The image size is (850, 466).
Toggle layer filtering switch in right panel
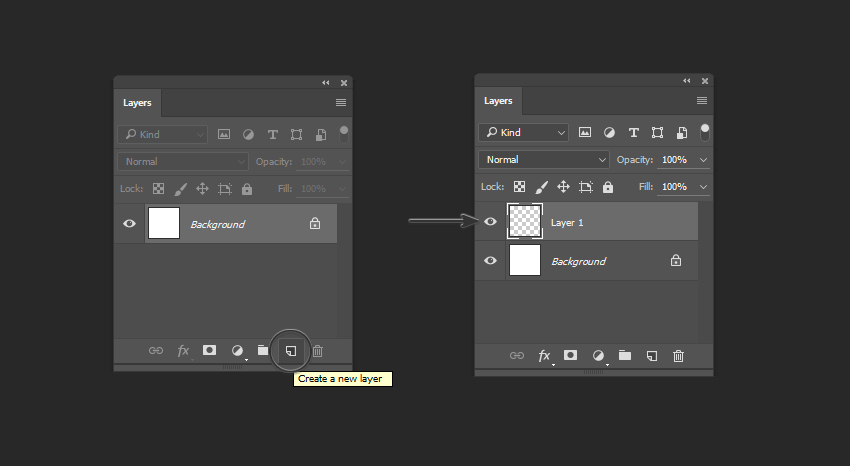point(705,132)
